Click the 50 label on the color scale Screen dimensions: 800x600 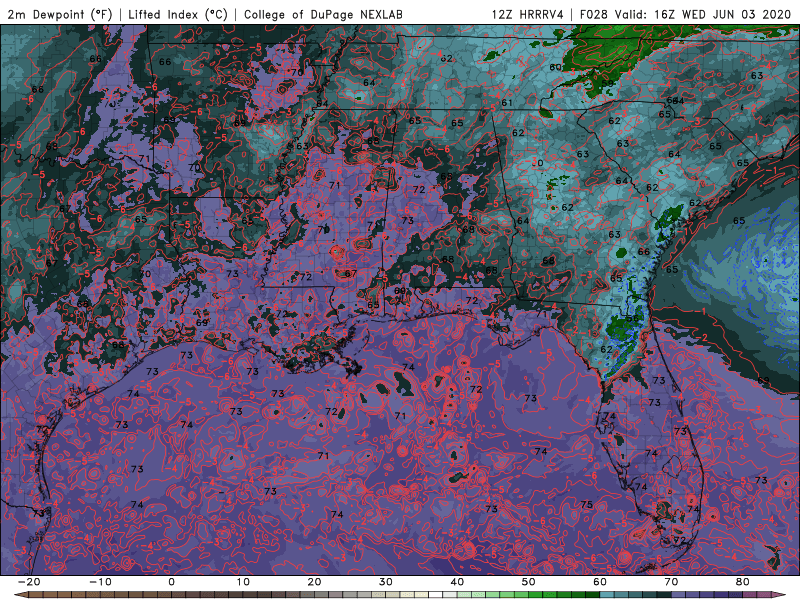(529, 582)
